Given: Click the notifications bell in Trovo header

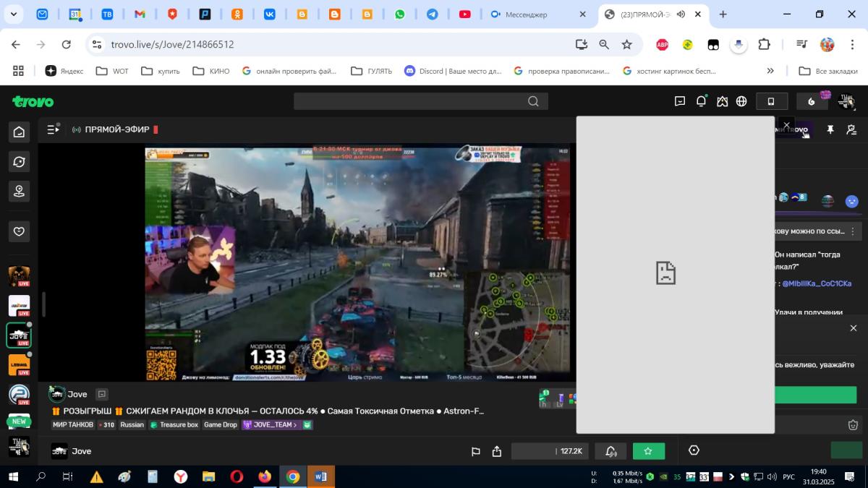Looking at the screenshot, I should click(701, 101).
